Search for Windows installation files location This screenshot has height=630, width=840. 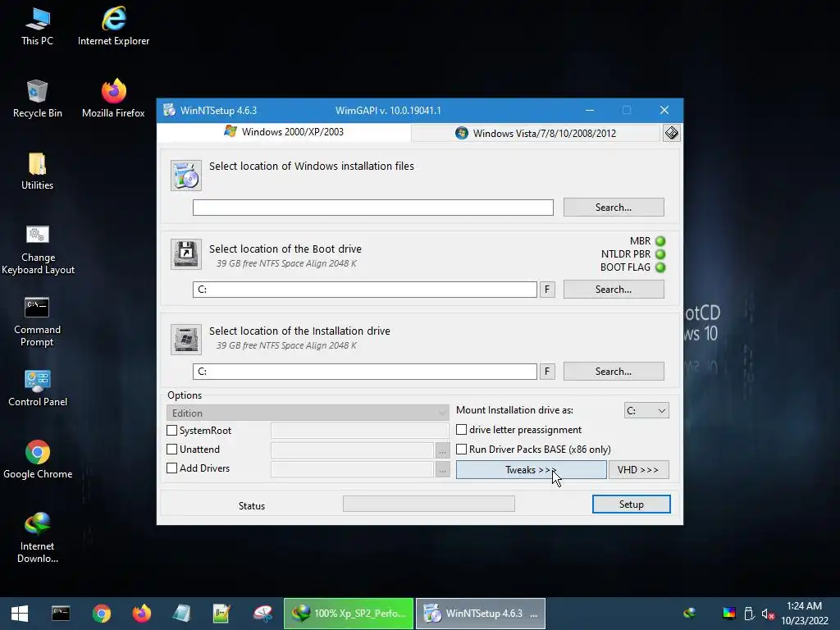(x=614, y=208)
